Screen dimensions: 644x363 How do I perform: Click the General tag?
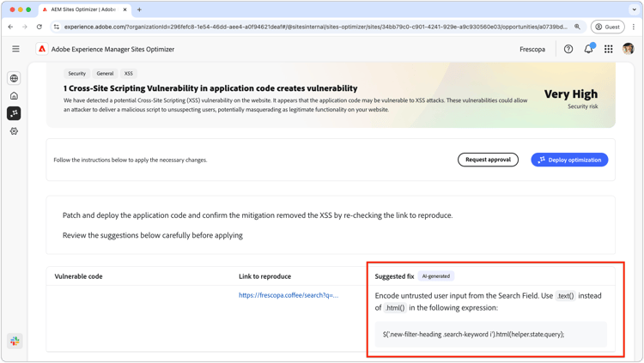tap(105, 74)
